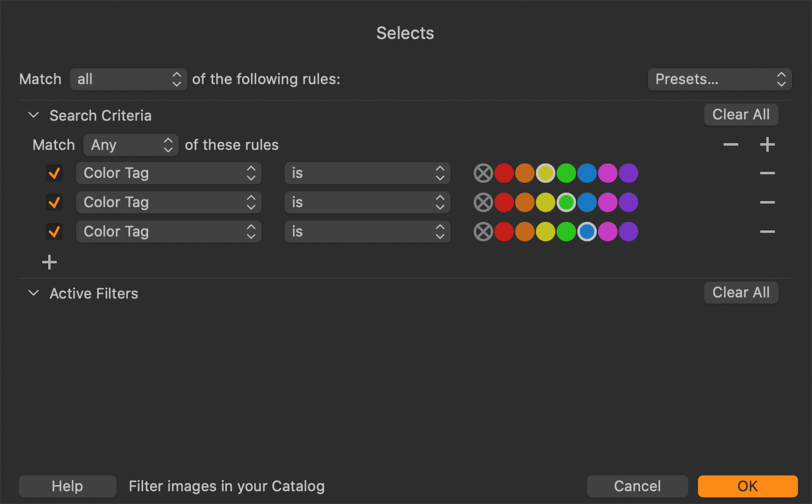812x504 pixels.
Task: Disable the second Color Tag rule checkbox
Action: pyautogui.click(x=54, y=203)
